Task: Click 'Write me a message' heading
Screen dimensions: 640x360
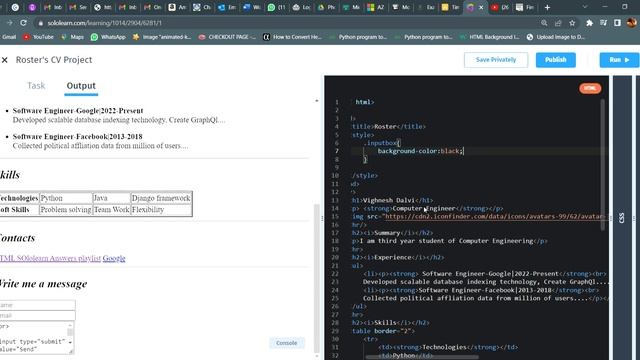Action: coord(43,284)
